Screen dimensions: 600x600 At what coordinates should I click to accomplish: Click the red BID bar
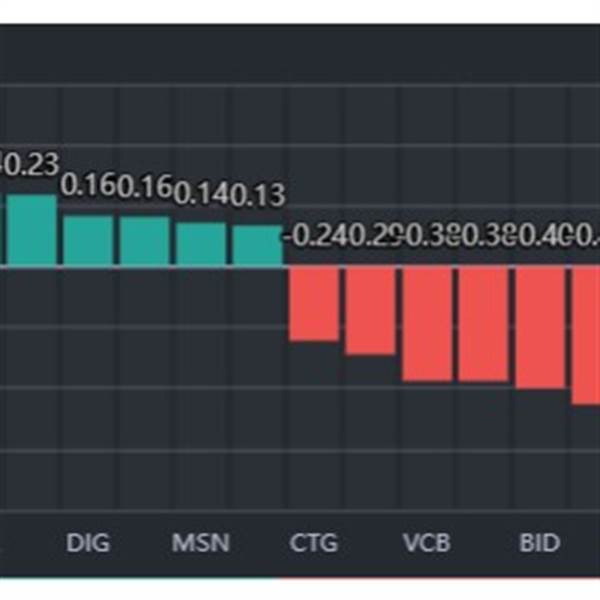541,327
